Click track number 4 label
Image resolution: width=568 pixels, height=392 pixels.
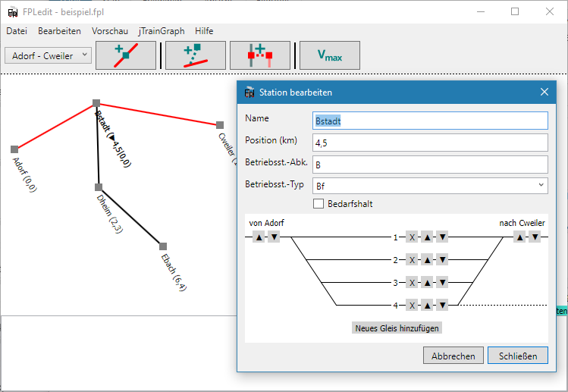pyautogui.click(x=396, y=306)
